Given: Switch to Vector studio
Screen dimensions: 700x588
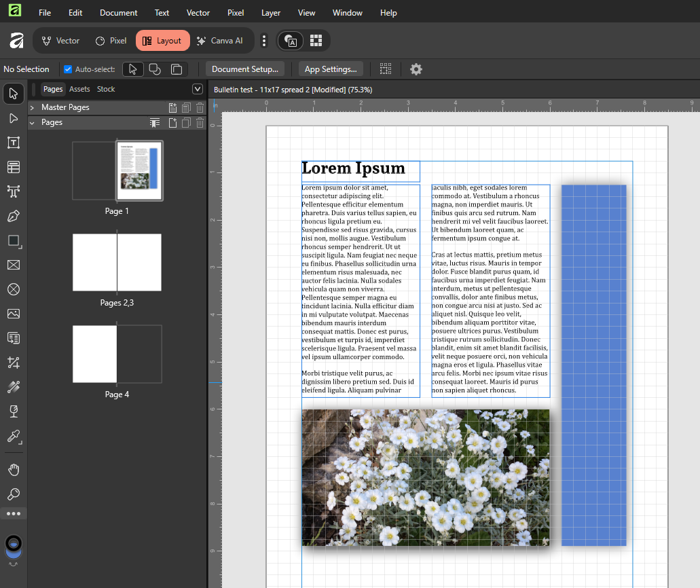Looking at the screenshot, I should 60,41.
